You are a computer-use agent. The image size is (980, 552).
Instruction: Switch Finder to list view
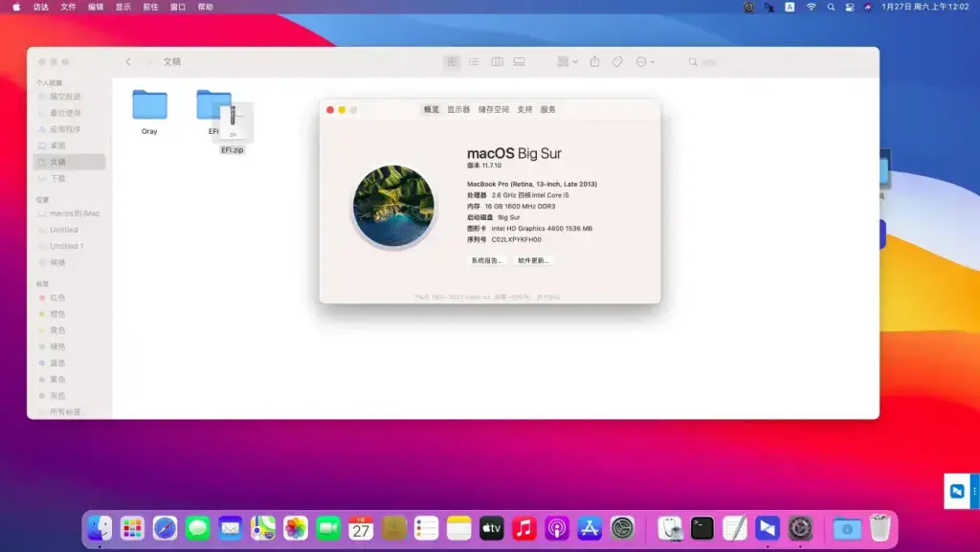474,62
